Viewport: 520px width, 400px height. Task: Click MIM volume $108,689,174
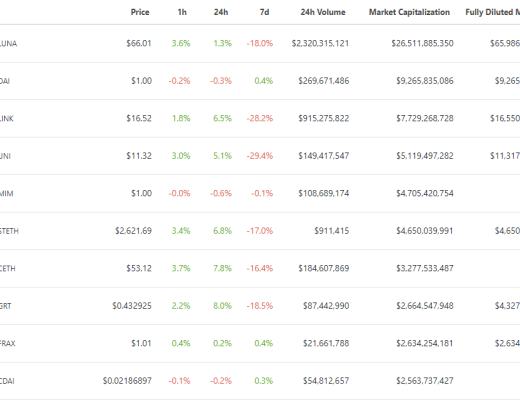click(x=324, y=193)
